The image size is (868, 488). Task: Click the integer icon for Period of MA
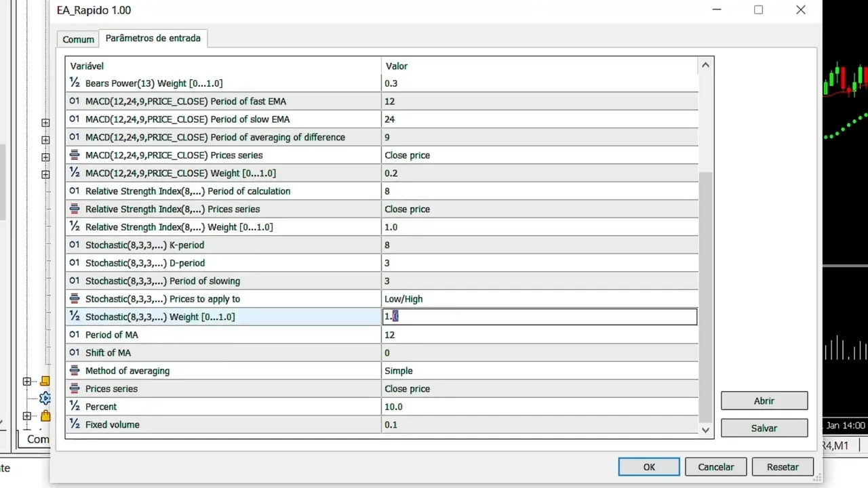tap(75, 334)
